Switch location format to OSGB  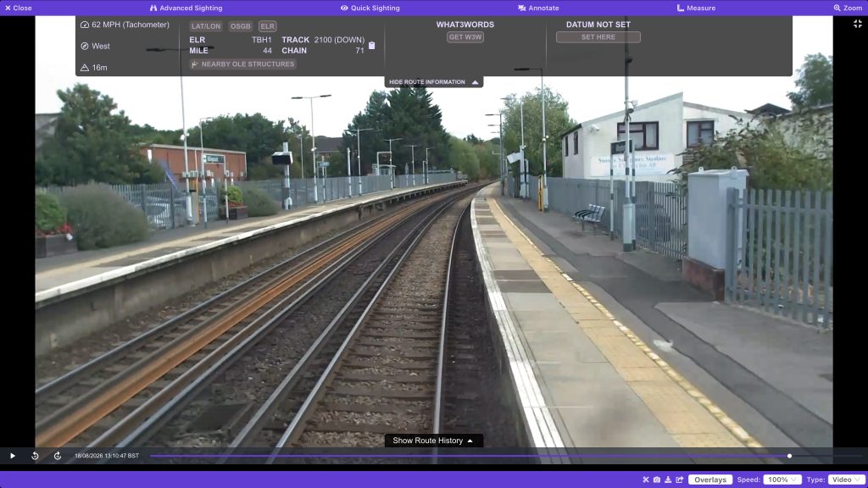(x=240, y=26)
